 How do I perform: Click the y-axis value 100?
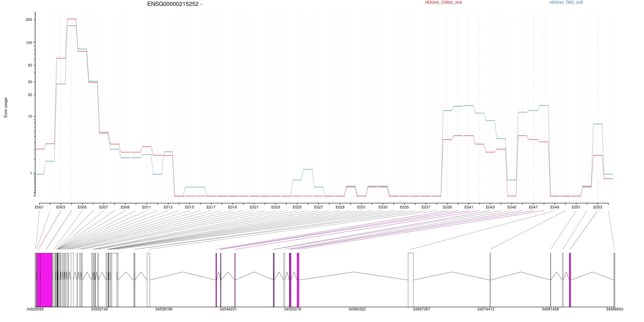tap(29, 43)
